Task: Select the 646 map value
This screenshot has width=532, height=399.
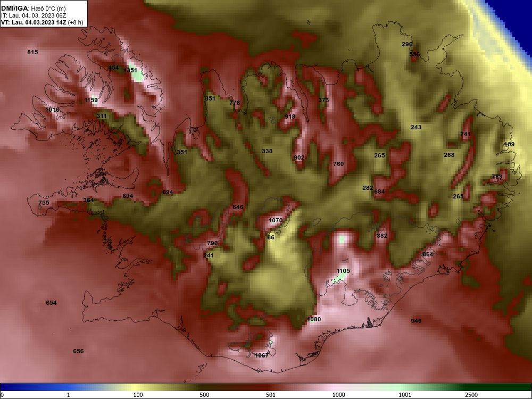Action: click(238, 207)
